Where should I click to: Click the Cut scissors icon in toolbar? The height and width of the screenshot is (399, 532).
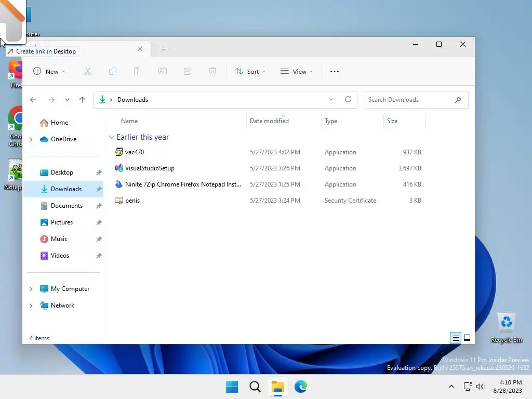tap(87, 72)
